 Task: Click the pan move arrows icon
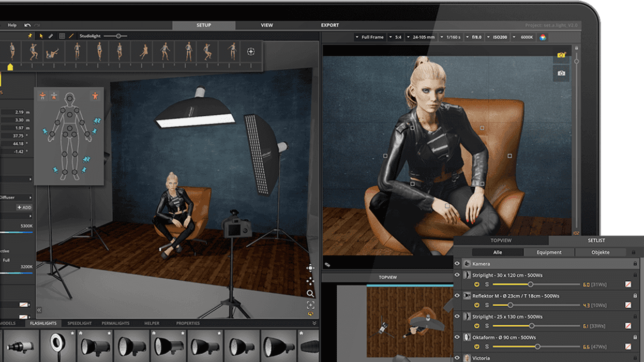click(x=310, y=281)
